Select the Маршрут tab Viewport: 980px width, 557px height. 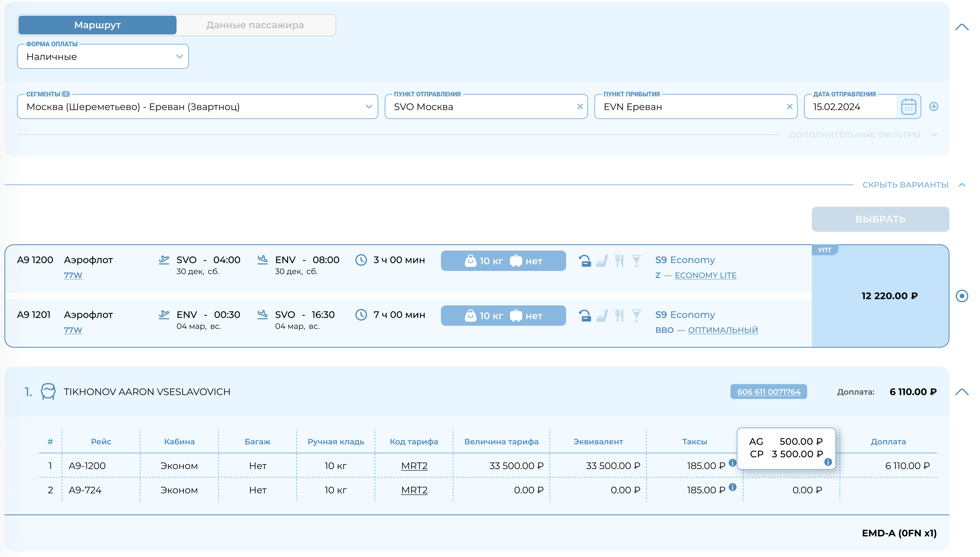point(98,25)
